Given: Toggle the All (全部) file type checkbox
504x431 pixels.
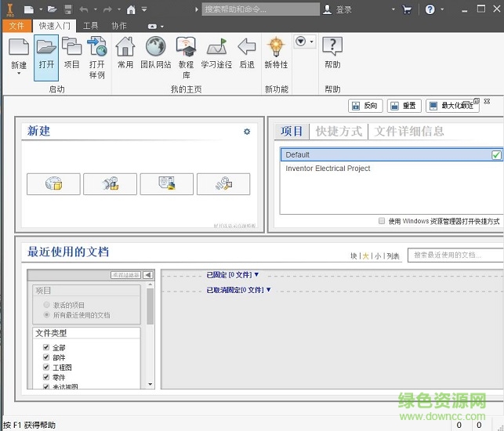Looking at the screenshot, I should pos(46,347).
